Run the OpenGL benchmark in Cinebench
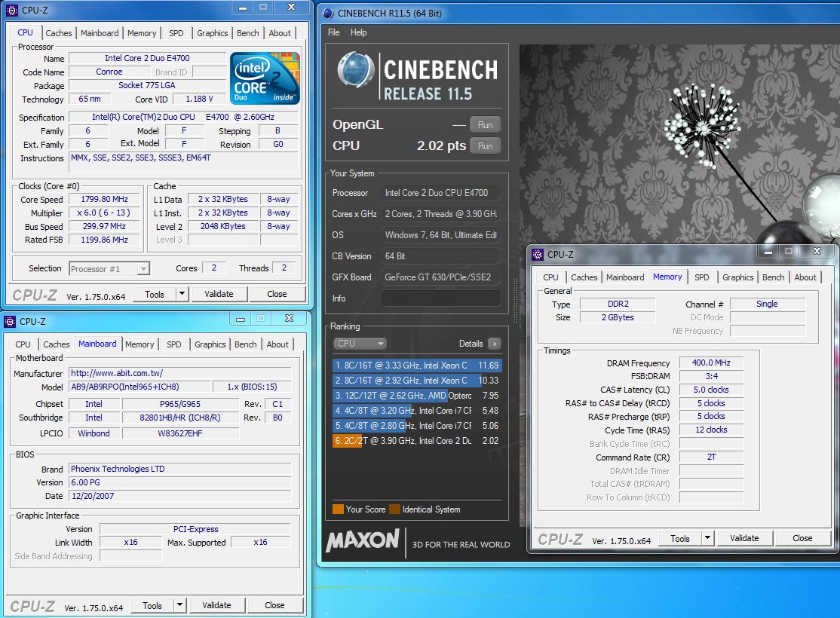 [x=486, y=125]
